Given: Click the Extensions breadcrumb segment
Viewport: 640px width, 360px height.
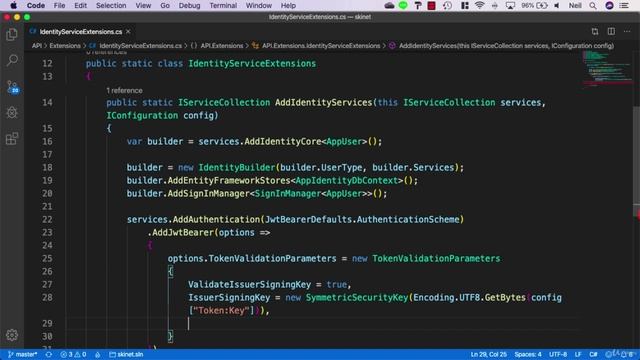Looking at the screenshot, I should pyautogui.click(x=65, y=46).
